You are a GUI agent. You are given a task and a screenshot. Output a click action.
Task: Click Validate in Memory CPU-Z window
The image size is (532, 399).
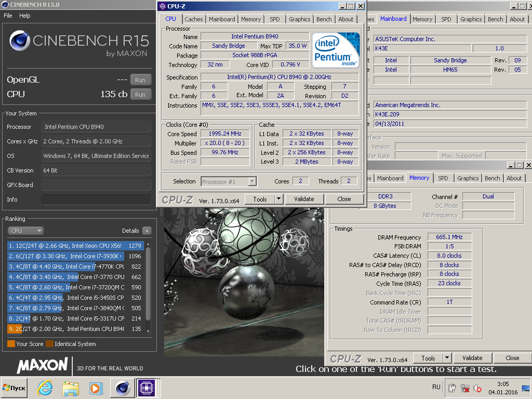(x=472, y=358)
